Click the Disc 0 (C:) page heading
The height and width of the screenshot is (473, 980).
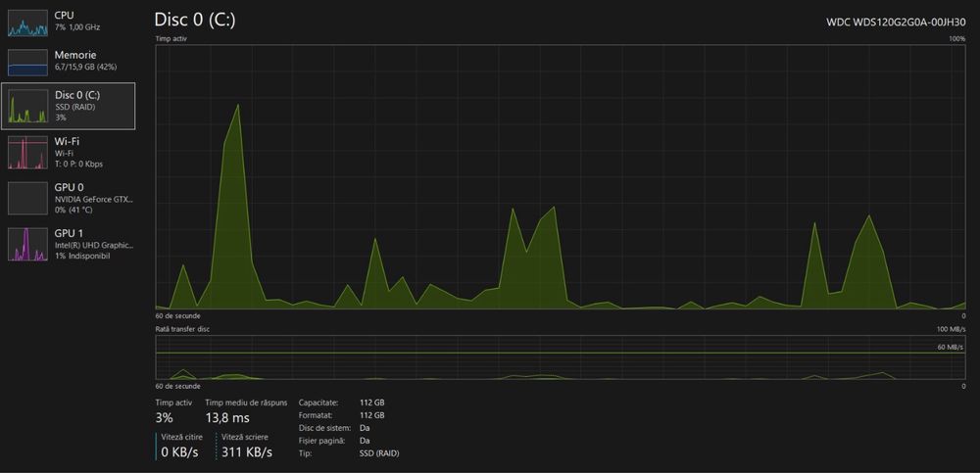tap(195, 20)
